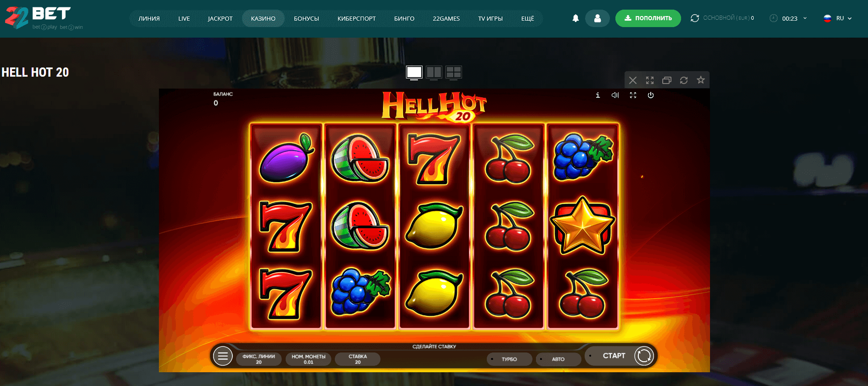Mute the game sound speaker icon
Viewport: 868px width, 386px height.
615,95
